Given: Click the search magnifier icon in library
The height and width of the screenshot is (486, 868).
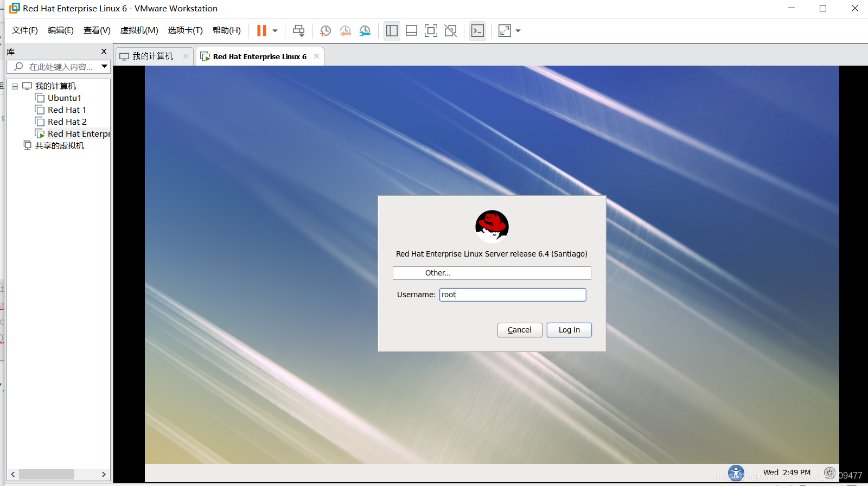Looking at the screenshot, I should pos(18,66).
